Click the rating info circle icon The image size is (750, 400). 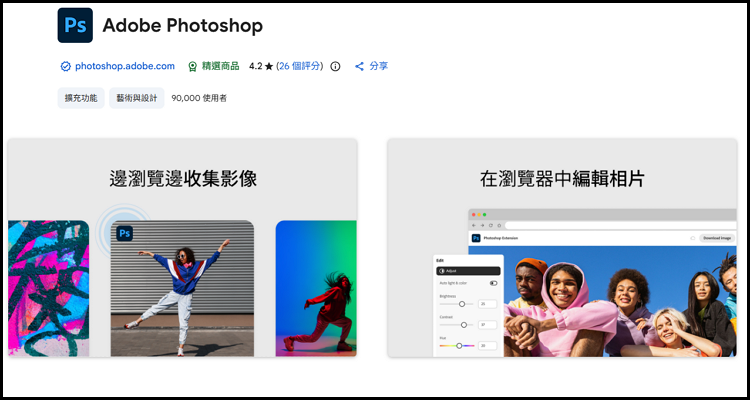pos(335,67)
